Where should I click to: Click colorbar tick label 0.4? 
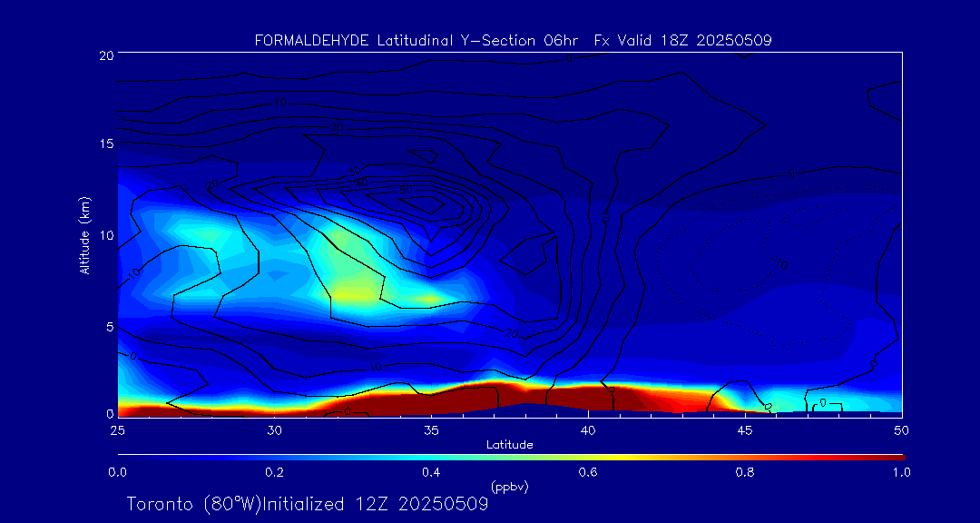pos(431,472)
